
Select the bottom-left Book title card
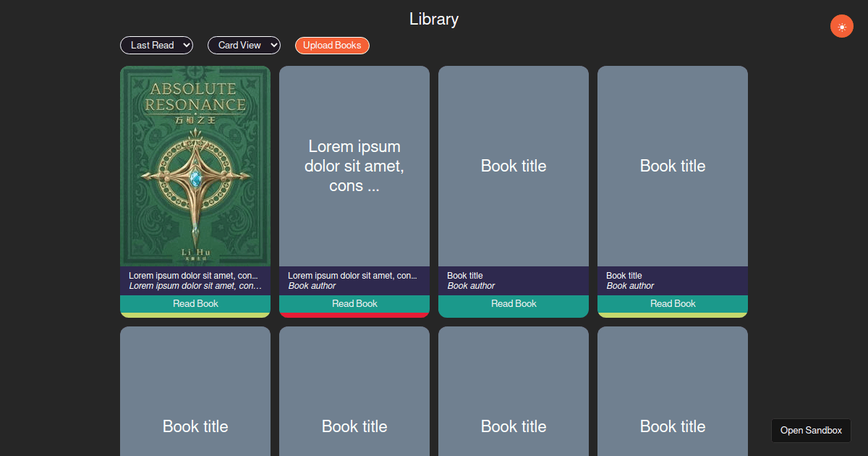point(195,391)
